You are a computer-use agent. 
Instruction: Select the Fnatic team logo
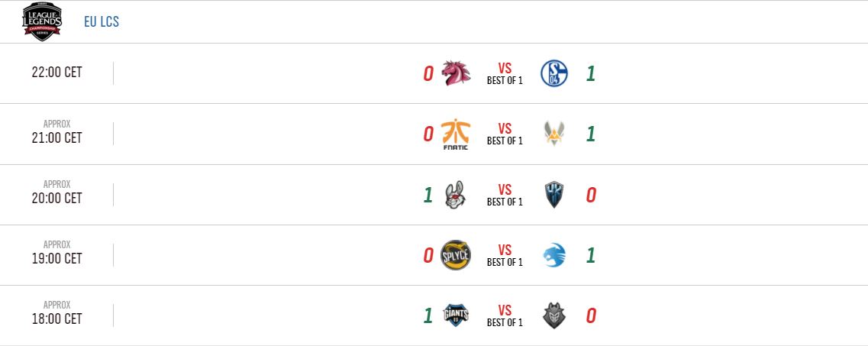click(x=456, y=134)
